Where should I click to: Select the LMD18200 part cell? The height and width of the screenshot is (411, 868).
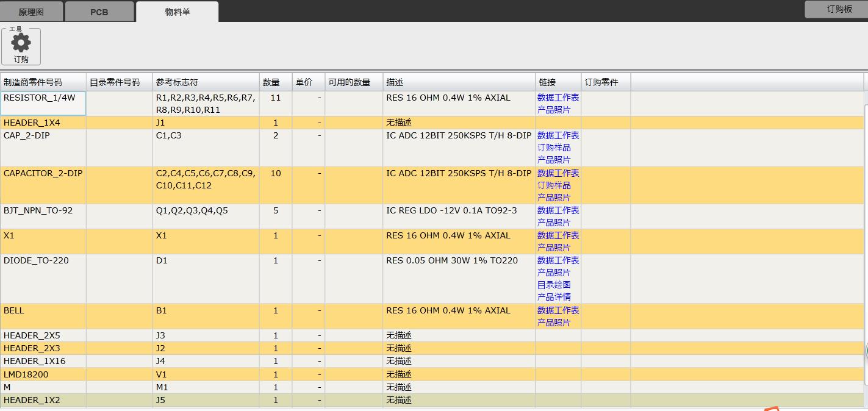point(43,374)
